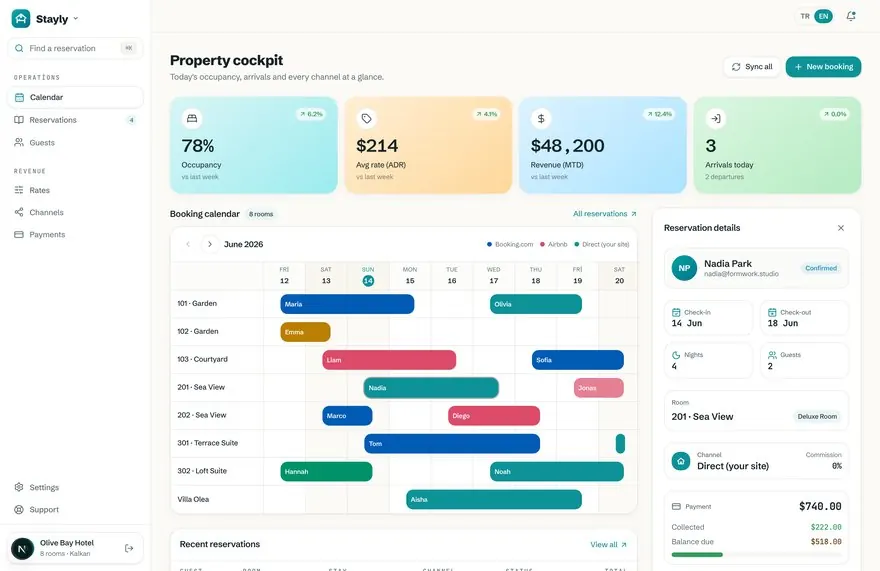Screen dimensions: 880x571
Task: Click the NP guest avatar
Action: [x=684, y=268]
